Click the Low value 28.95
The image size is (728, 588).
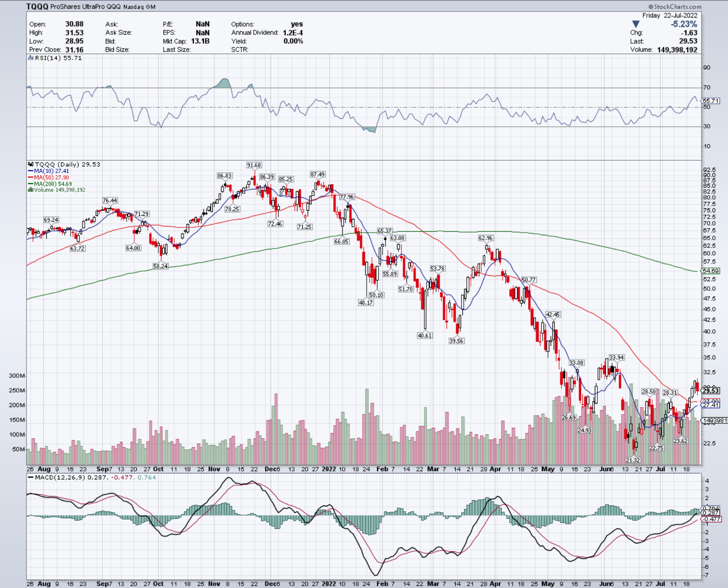pyautogui.click(x=74, y=41)
